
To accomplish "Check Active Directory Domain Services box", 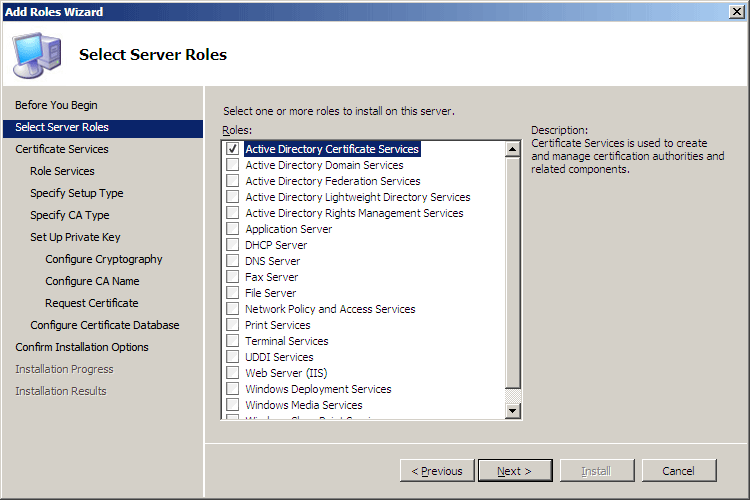I will (232, 165).
